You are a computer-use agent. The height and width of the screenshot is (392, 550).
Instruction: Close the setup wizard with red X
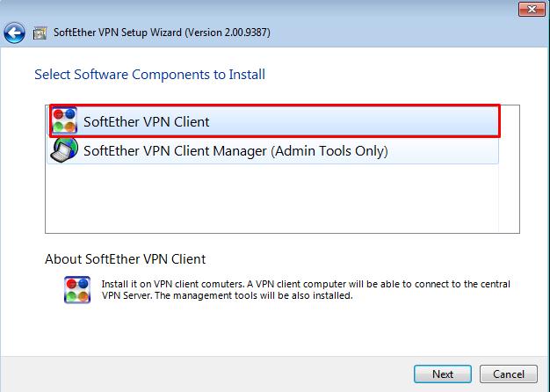[532, 9]
